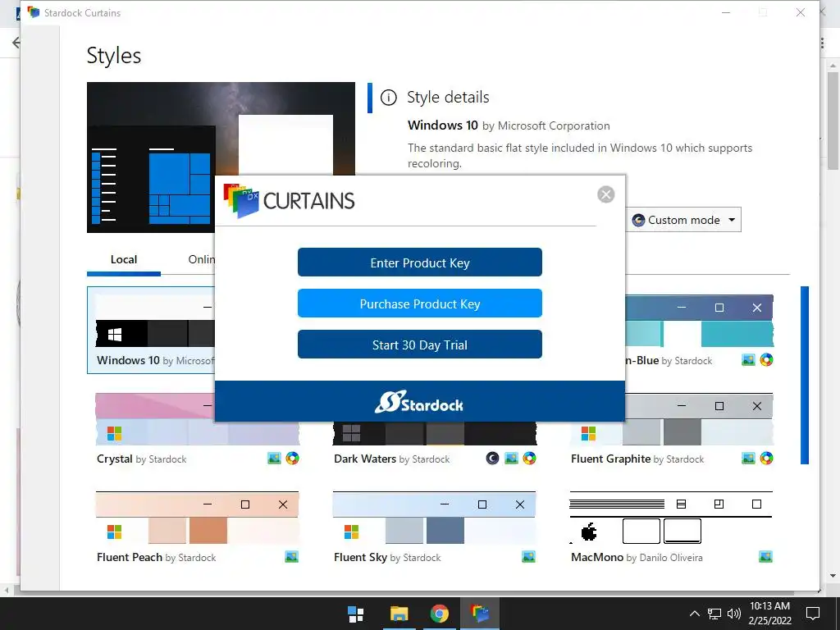Select the Fluent Sky style thumbnail
Viewport: 840px width, 630px height.
434,518
